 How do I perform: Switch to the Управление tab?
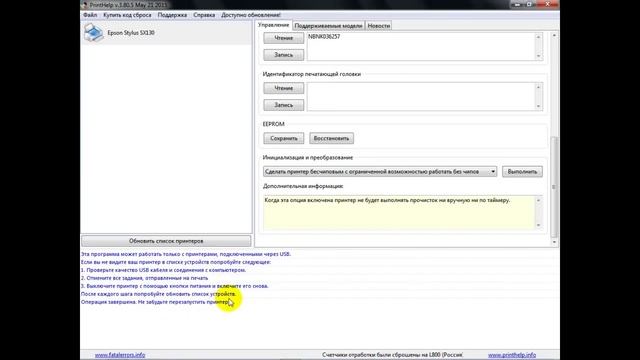tap(273, 25)
